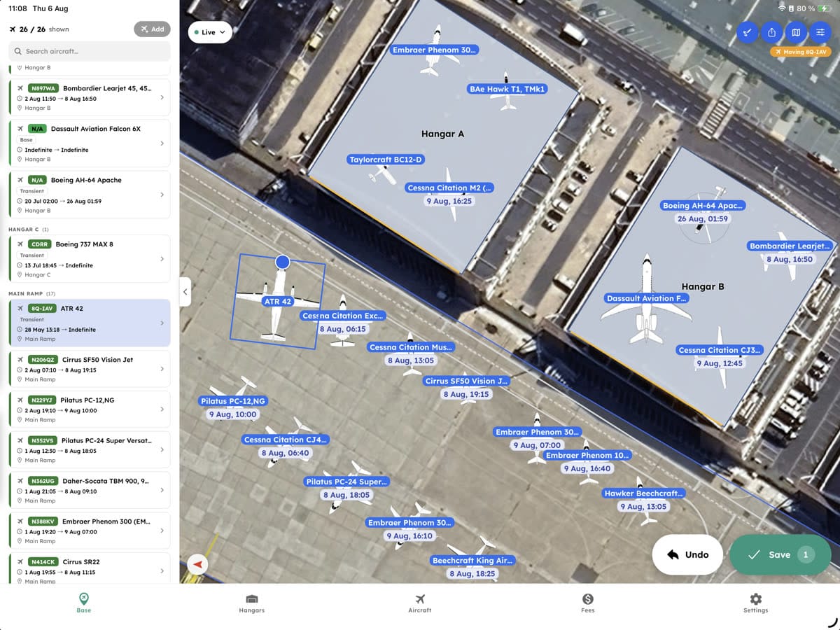Expand the N897WA Learjet 45 row chevron
Image resolution: width=840 pixels, height=630 pixels.
tap(162, 97)
